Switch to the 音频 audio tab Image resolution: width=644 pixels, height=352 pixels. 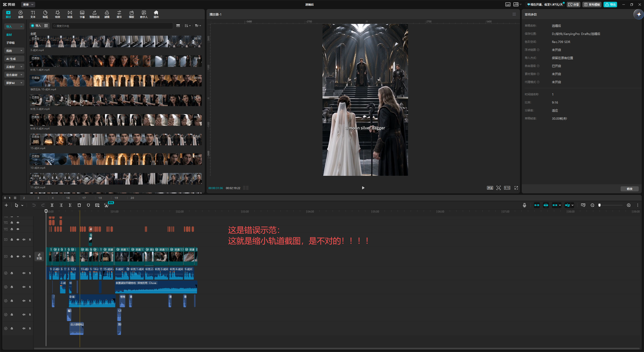pos(21,14)
